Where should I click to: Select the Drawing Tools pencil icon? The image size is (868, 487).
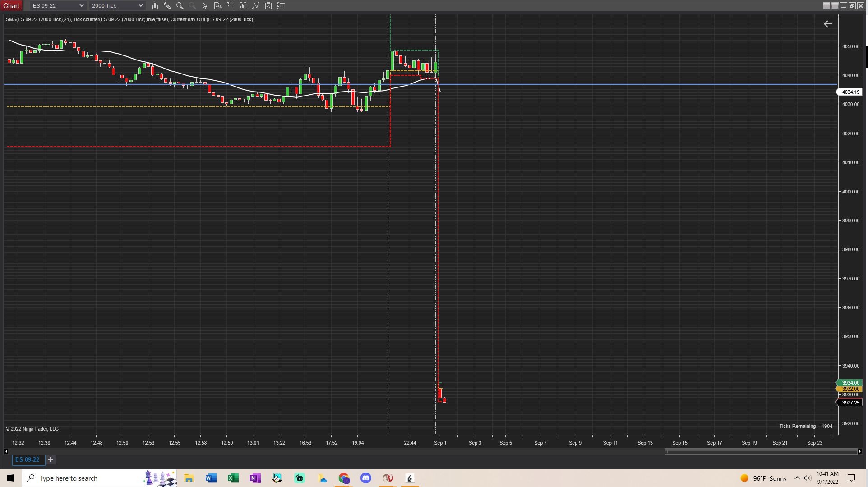coord(167,6)
